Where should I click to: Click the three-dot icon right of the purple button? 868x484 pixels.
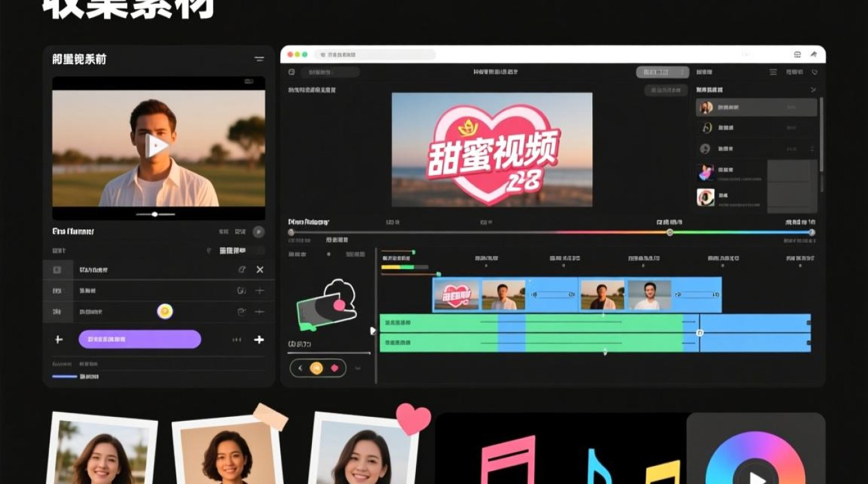pyautogui.click(x=236, y=339)
